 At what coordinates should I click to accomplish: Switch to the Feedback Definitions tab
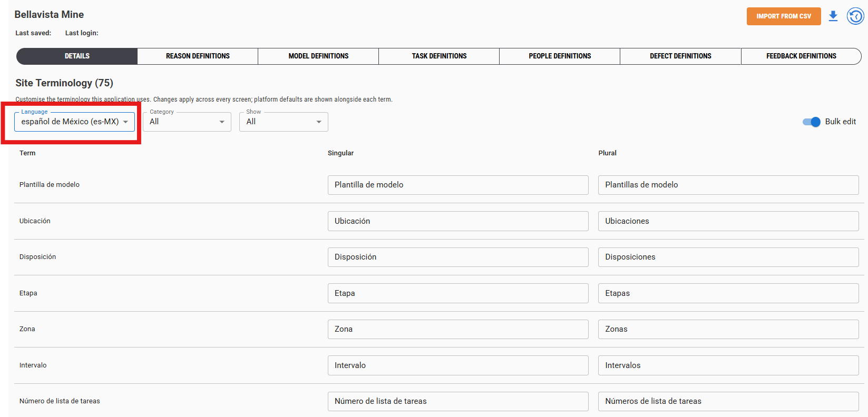coord(801,56)
